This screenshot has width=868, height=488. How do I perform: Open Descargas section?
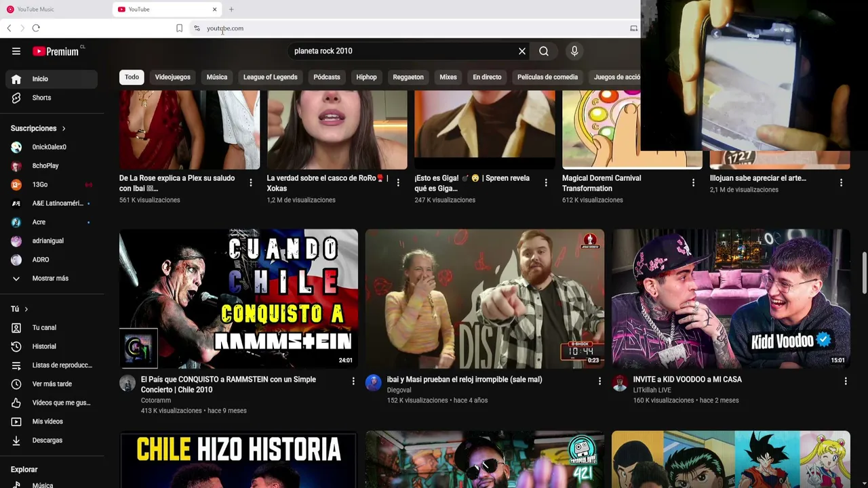52,440
